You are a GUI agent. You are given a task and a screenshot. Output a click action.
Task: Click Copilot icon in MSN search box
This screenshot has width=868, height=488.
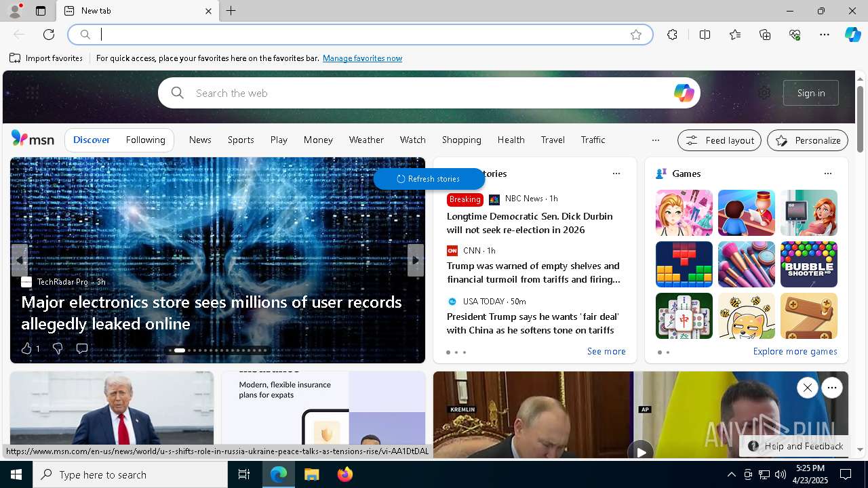click(684, 93)
